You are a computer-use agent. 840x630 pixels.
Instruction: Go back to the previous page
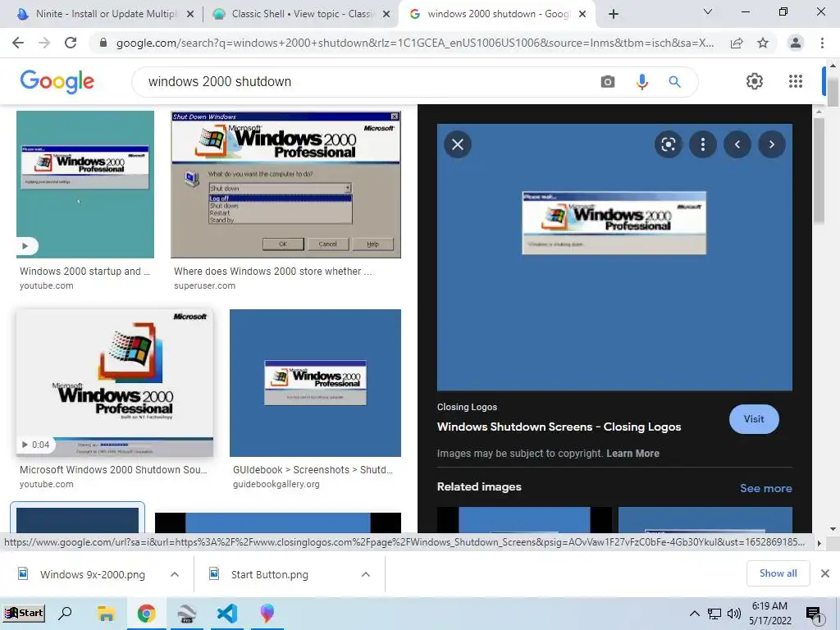pos(18,43)
